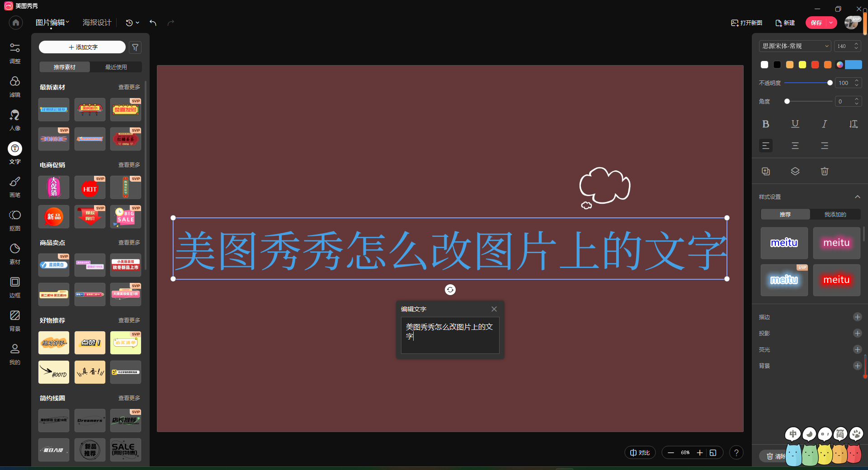This screenshot has width=868, height=470.
Task: Click the undo arrow
Action: pos(153,23)
